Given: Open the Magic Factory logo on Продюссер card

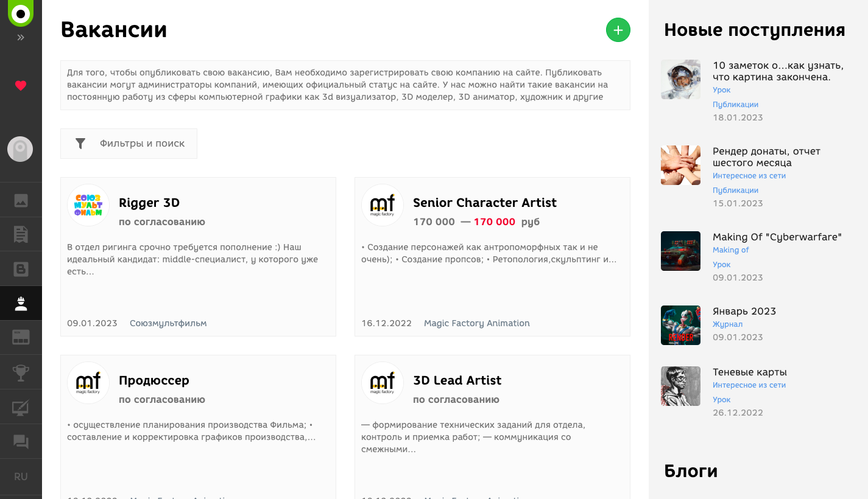Looking at the screenshot, I should coord(88,383).
